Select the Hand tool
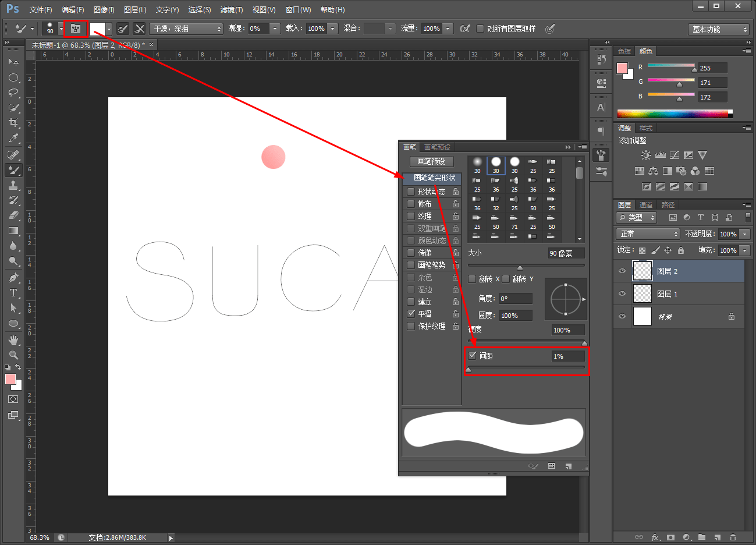The width and height of the screenshot is (756, 545). (13, 339)
